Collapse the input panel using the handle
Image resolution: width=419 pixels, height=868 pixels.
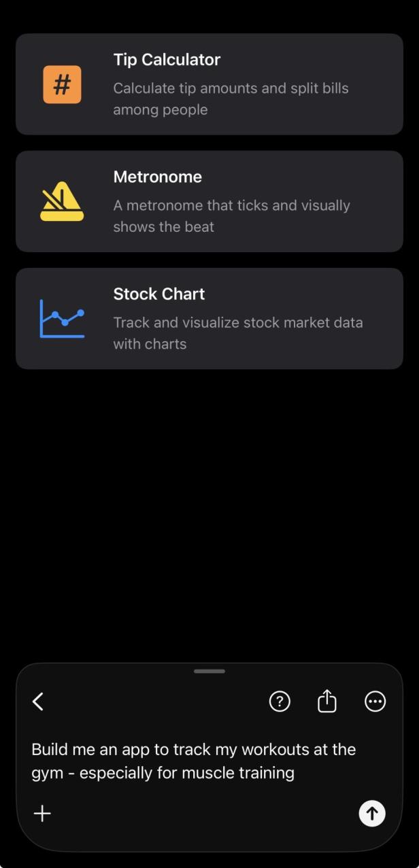(x=209, y=670)
